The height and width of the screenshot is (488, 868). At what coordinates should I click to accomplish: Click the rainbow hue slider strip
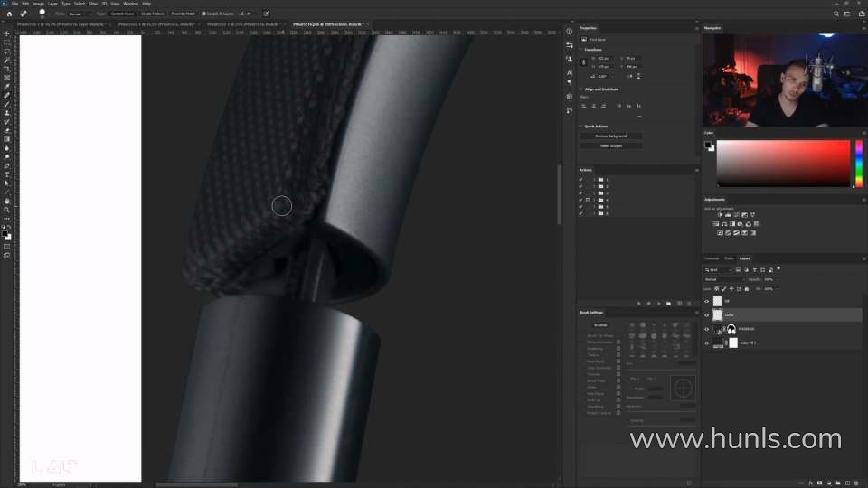(x=859, y=164)
